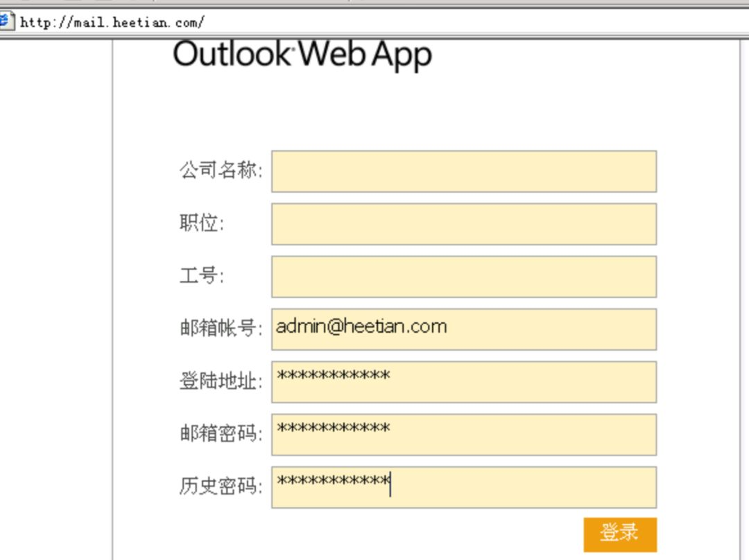The image size is (749, 560).
Task: Click the 邮箱帐号 label
Action: pos(221,328)
